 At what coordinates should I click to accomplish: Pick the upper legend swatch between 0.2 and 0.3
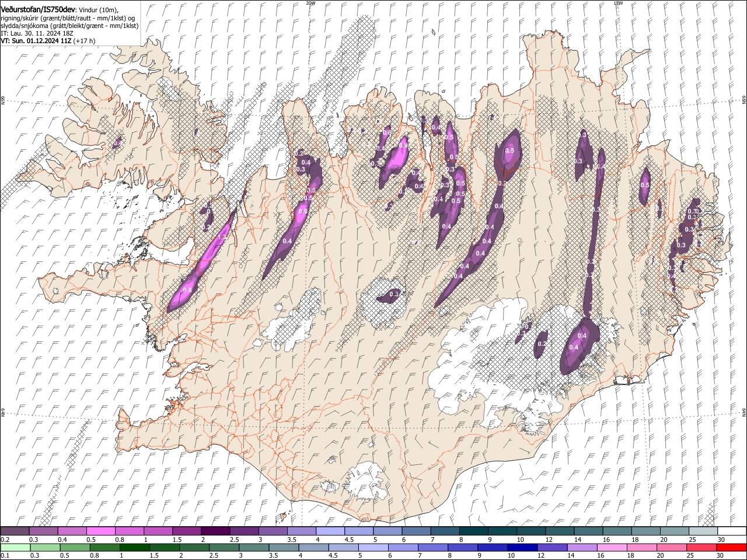click(15, 531)
